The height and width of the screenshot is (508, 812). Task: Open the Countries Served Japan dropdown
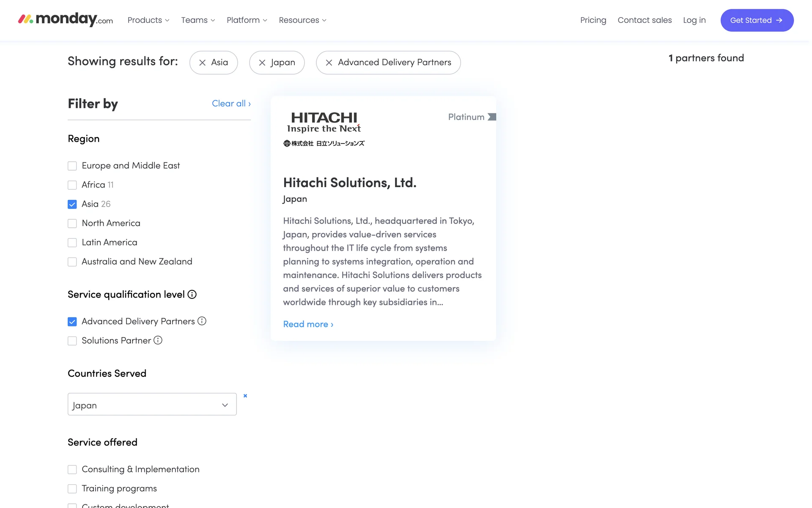152,404
